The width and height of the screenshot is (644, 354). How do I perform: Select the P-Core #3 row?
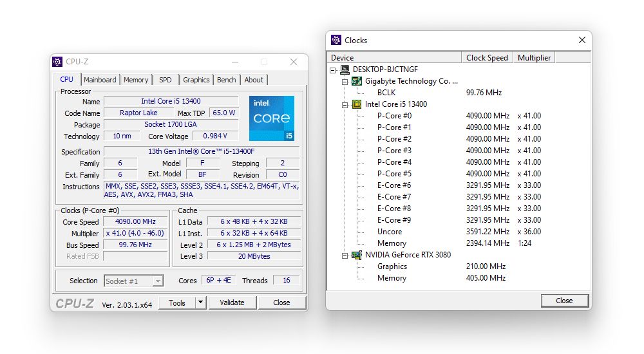pyautogui.click(x=459, y=151)
